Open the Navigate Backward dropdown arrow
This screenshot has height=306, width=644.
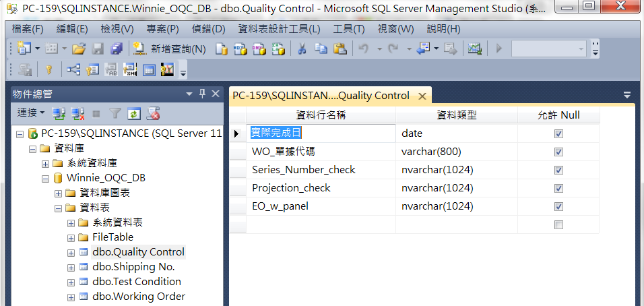coord(436,49)
